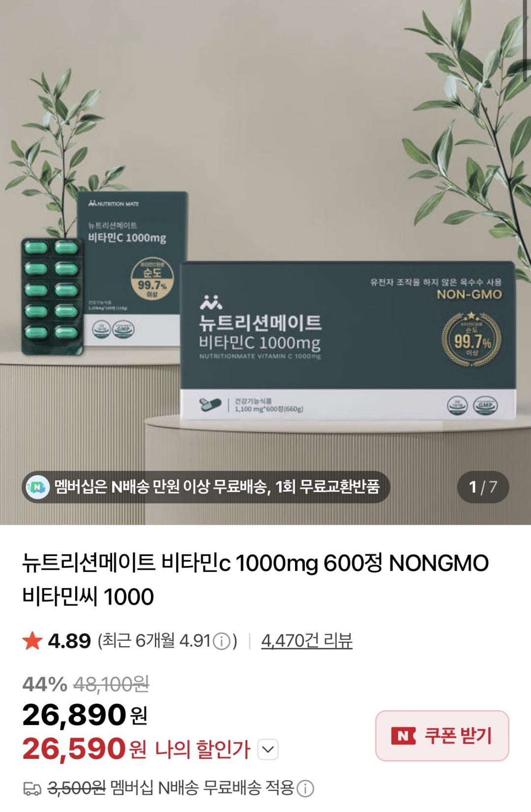Tap the red star rating icon
This screenshot has height=812, width=531.
pos(32,641)
